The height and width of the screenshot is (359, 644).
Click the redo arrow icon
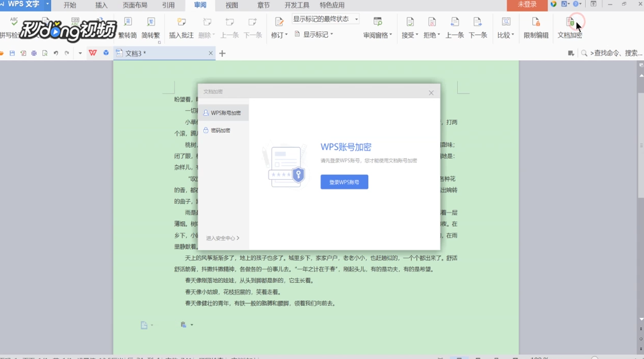67,53
